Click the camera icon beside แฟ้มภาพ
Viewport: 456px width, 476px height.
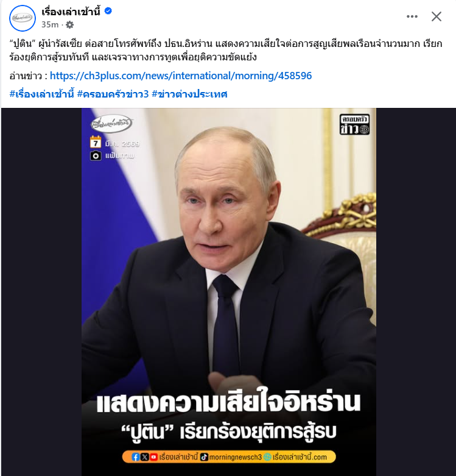tap(96, 156)
